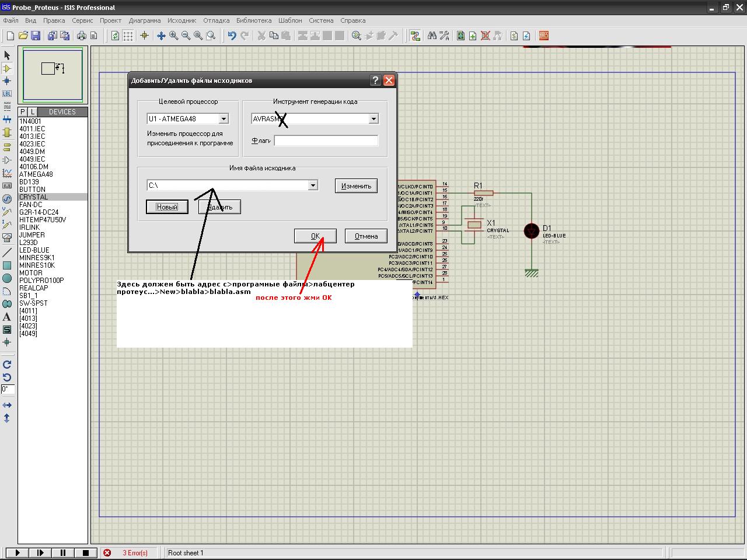Expand the source file name dropdown
The image size is (747, 560).
click(x=313, y=185)
